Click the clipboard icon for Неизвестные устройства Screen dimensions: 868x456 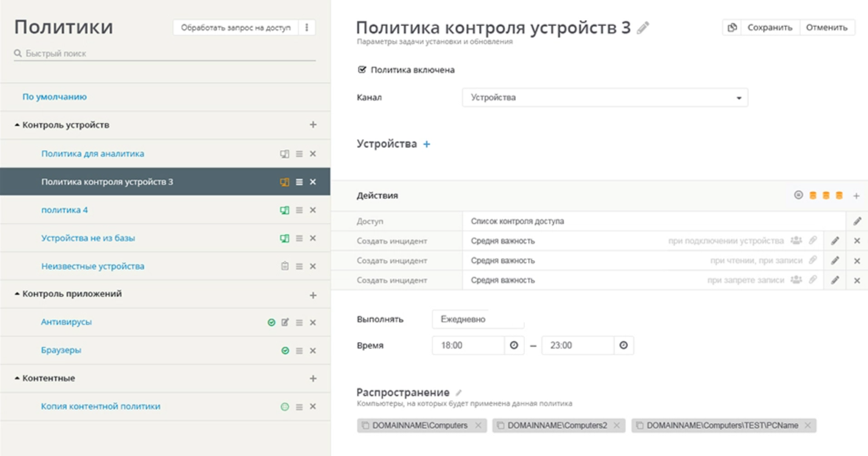click(284, 266)
